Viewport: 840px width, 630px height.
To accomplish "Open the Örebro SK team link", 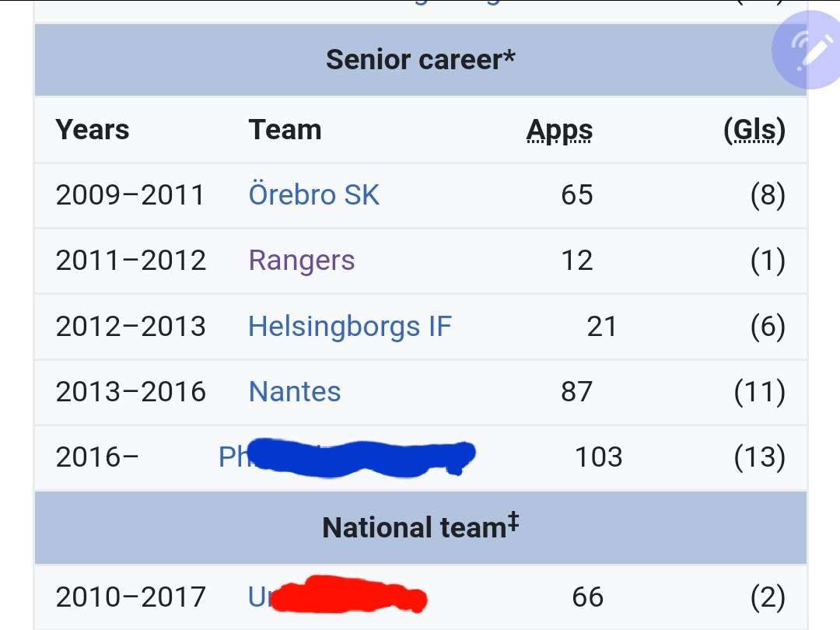I will pyautogui.click(x=314, y=194).
